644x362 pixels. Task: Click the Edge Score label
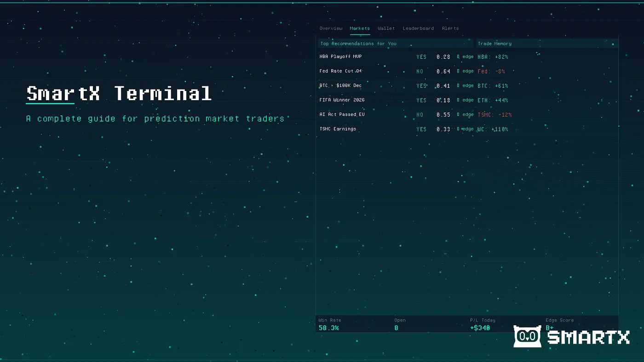click(x=559, y=320)
